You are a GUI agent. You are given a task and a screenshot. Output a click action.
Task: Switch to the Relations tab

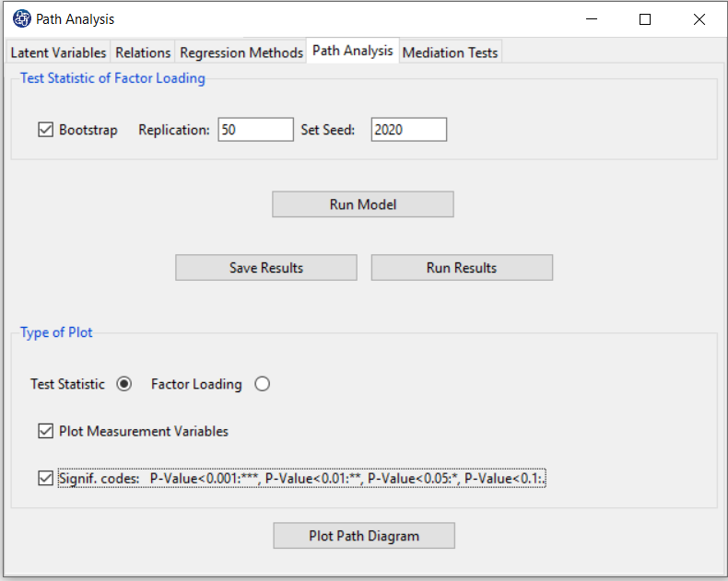(x=143, y=52)
